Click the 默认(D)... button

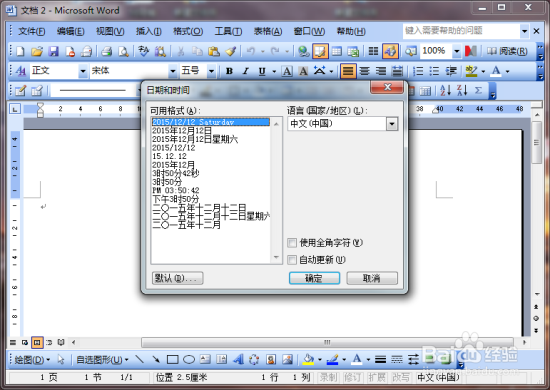[178, 278]
